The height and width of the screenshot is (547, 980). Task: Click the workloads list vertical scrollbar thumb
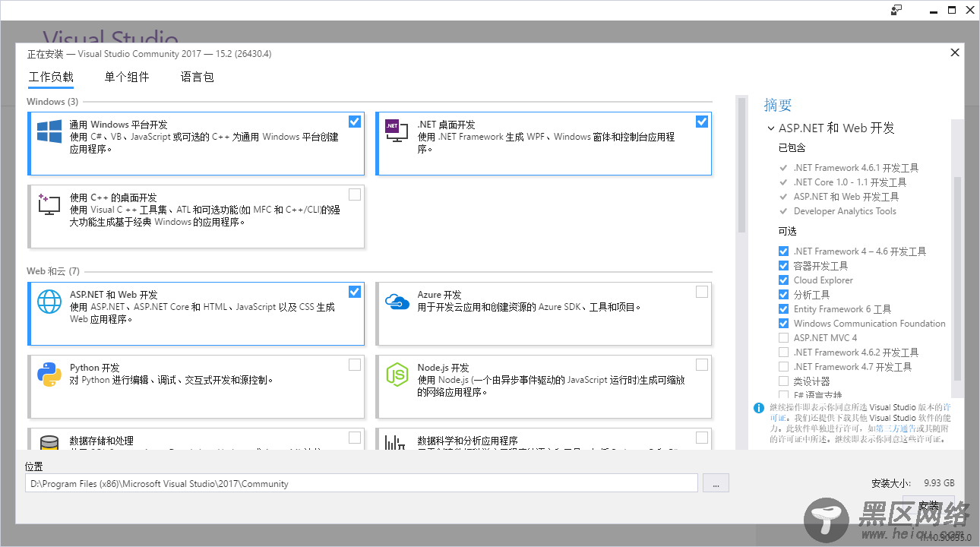point(741,165)
